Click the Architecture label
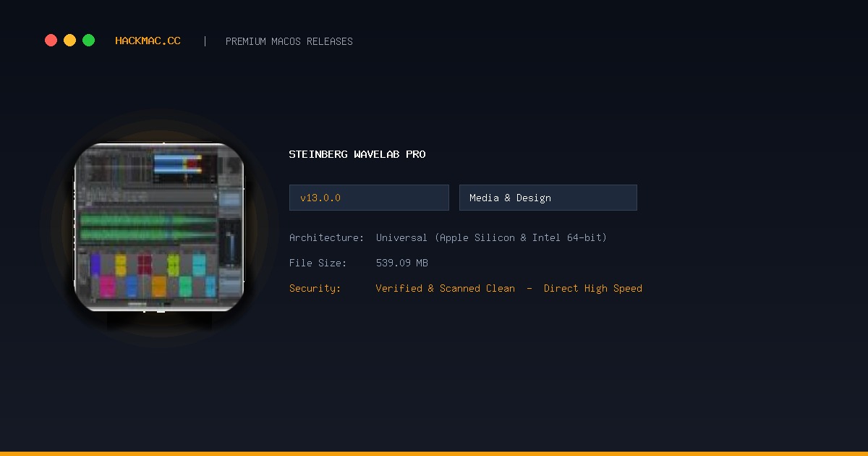The width and height of the screenshot is (868, 456). coord(327,237)
